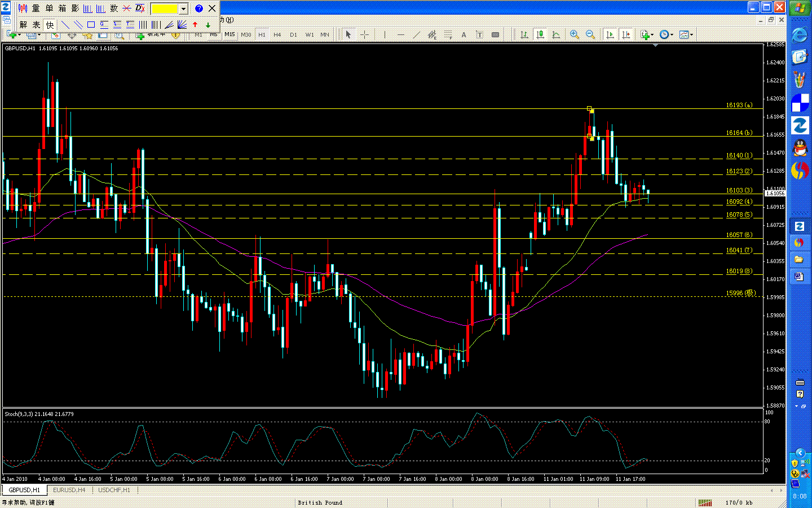Switch chart to line chart
The height and width of the screenshot is (508, 812).
coord(556,34)
